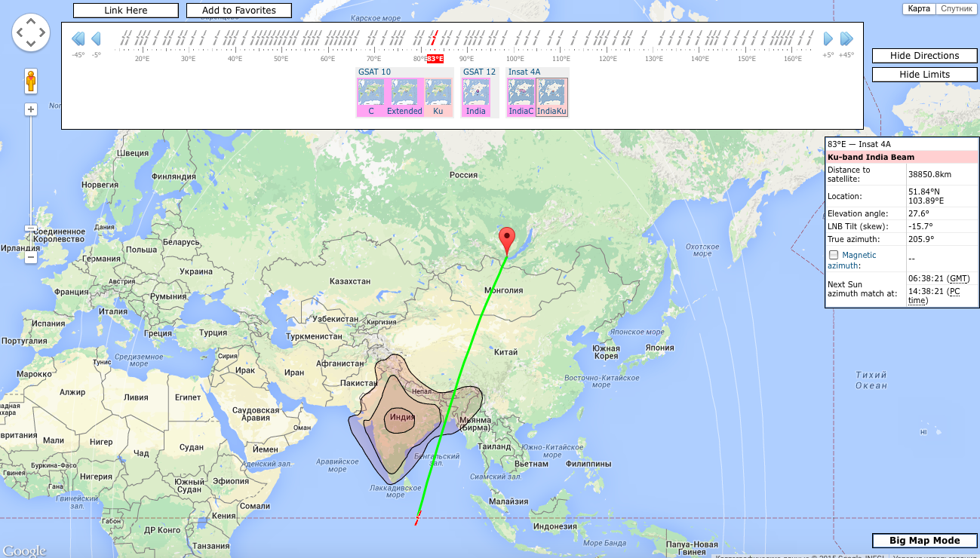Click distance value 38850.8km
Viewport: 980px width, 558px height.
click(x=929, y=175)
